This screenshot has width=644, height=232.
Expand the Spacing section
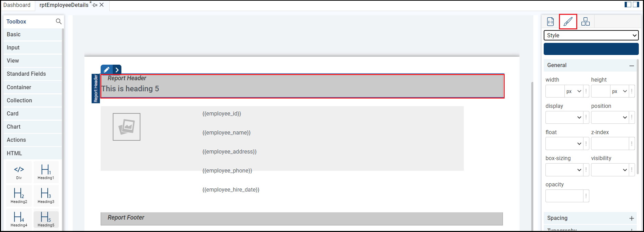tap(632, 218)
